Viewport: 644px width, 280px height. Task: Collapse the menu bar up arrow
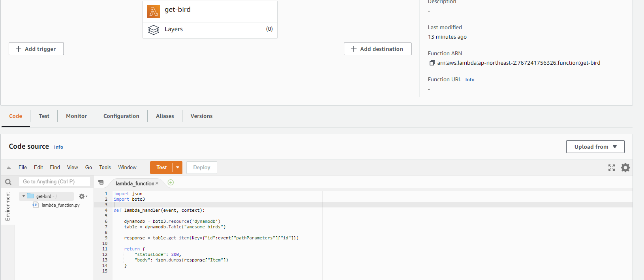[9, 168]
